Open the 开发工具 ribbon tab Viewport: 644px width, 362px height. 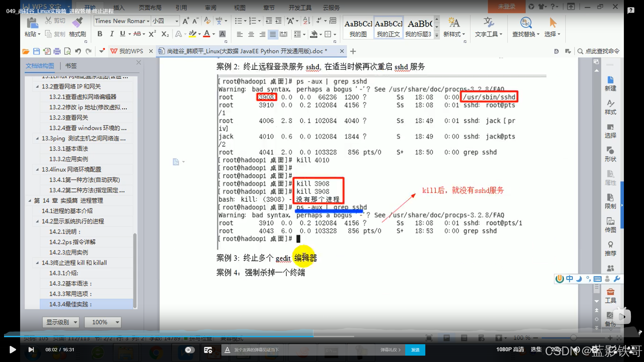(300, 7)
